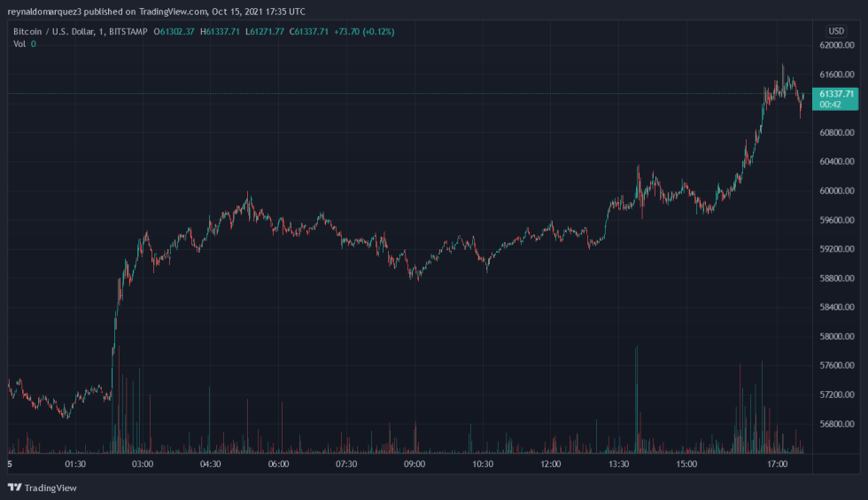Viewport: 868px width, 500px height.
Task: Click the 01:30 time axis marker
Action: (x=75, y=464)
